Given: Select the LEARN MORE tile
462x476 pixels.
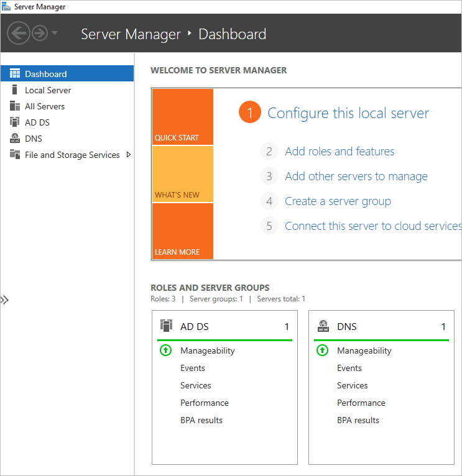Looking at the screenshot, I should point(183,231).
